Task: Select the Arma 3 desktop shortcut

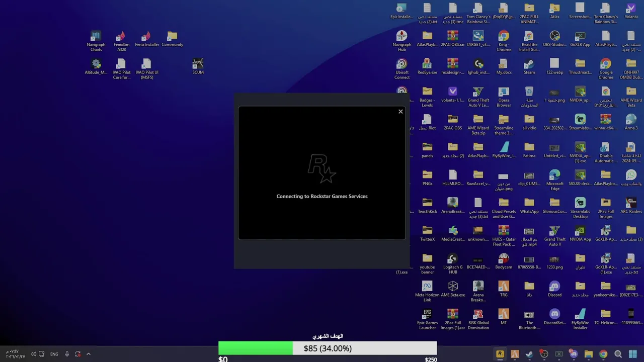Action: pos(631,123)
